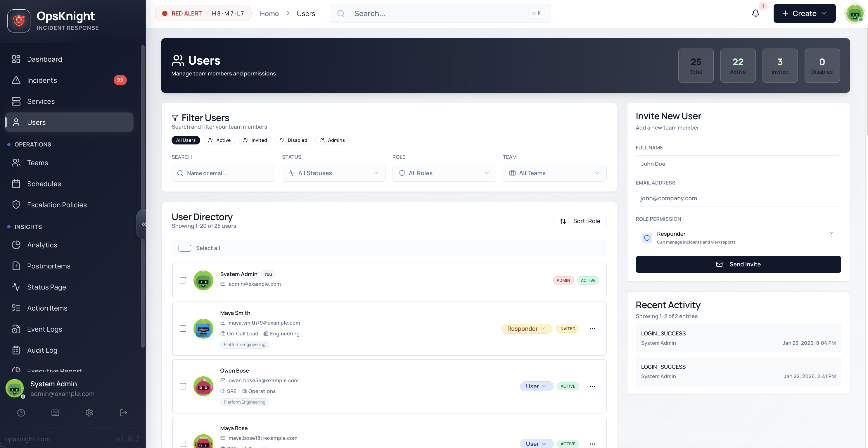Click the logout icon in the sidebar footer
Viewport: 868px width, 448px height.
[x=123, y=413]
